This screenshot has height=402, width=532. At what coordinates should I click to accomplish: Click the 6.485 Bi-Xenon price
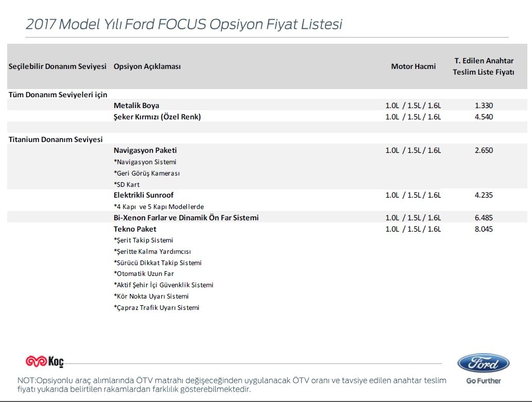pos(484,218)
